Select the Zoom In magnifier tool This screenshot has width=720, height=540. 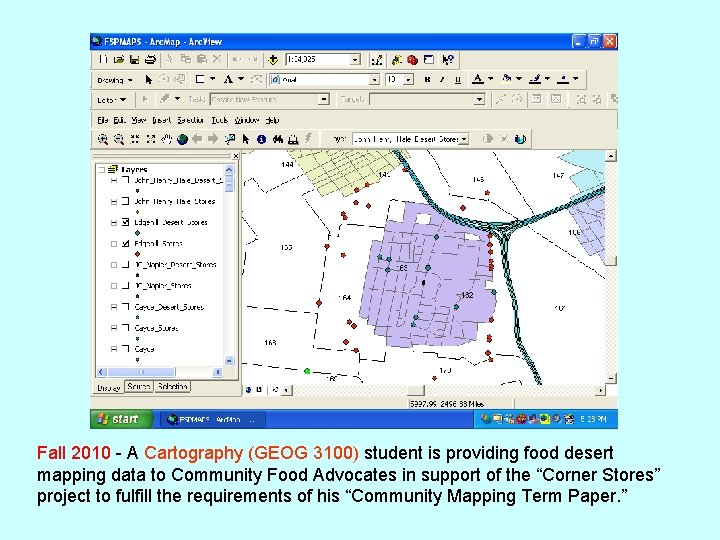103,139
